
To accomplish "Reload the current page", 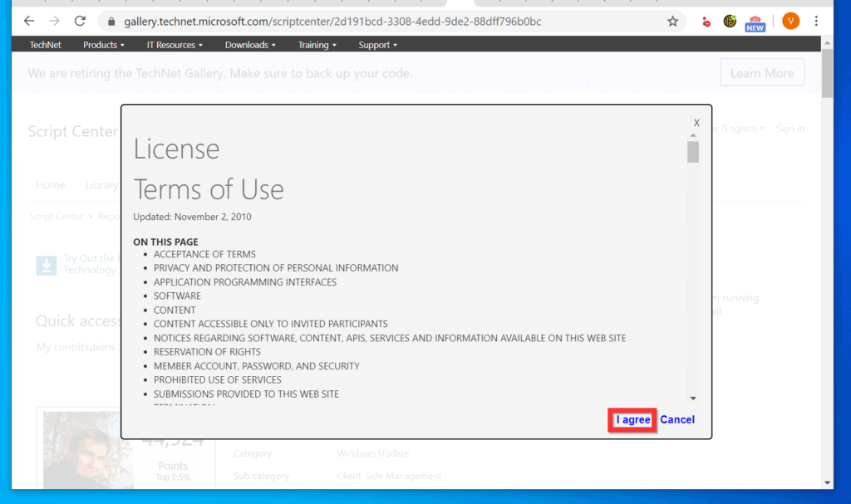I will [x=81, y=21].
